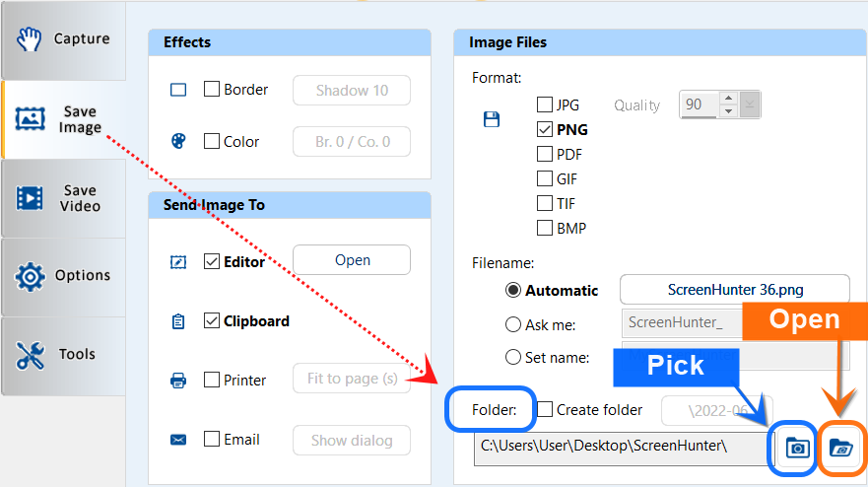Click the floppy disk save format icon
Screen dimensions: 868x487
coord(491,119)
